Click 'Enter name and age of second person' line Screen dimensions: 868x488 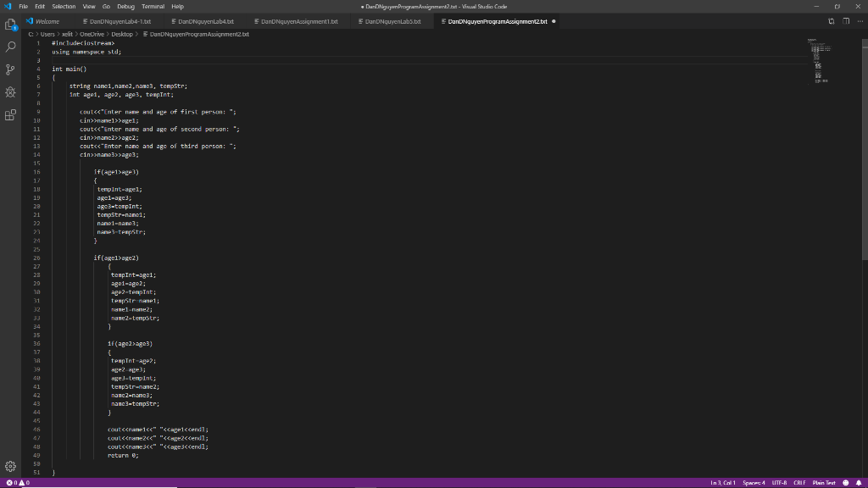tap(159, 129)
